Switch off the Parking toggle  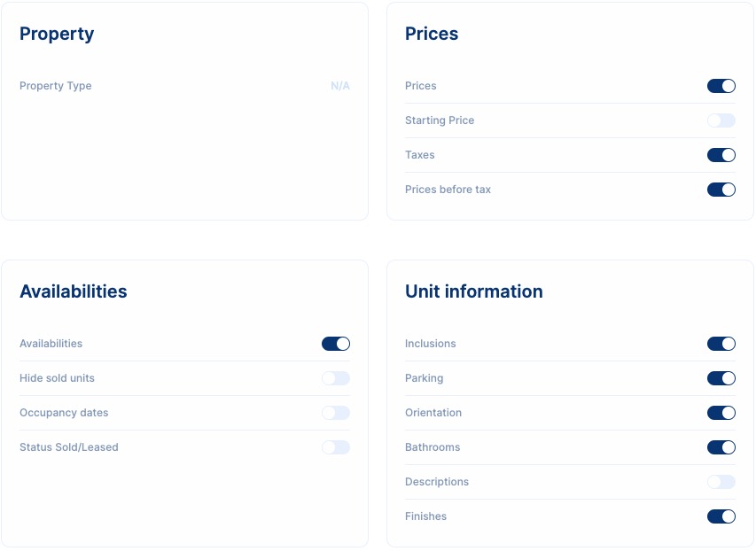tap(721, 378)
